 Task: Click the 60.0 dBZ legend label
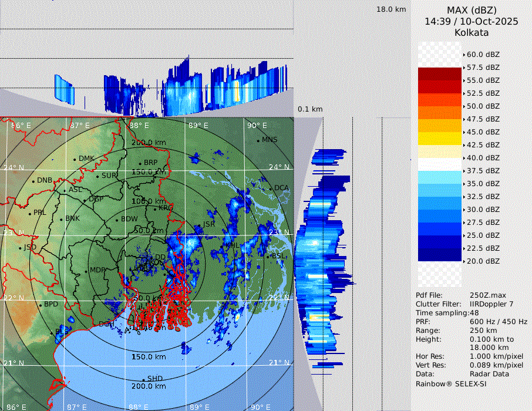click(x=483, y=55)
